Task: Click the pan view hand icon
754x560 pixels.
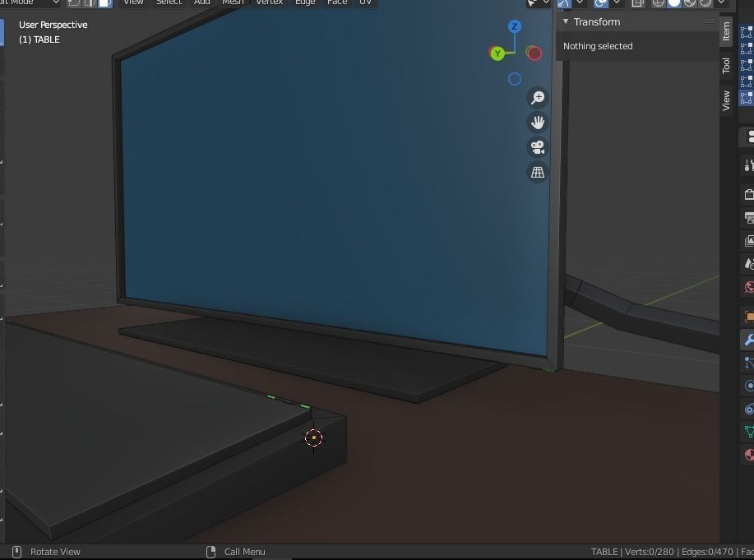Action: tap(538, 123)
